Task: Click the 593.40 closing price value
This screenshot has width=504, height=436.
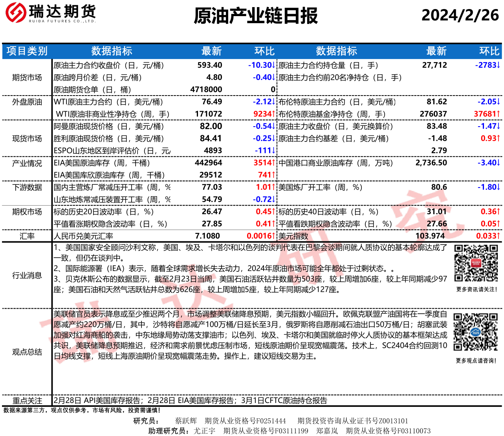Action: tap(209, 65)
